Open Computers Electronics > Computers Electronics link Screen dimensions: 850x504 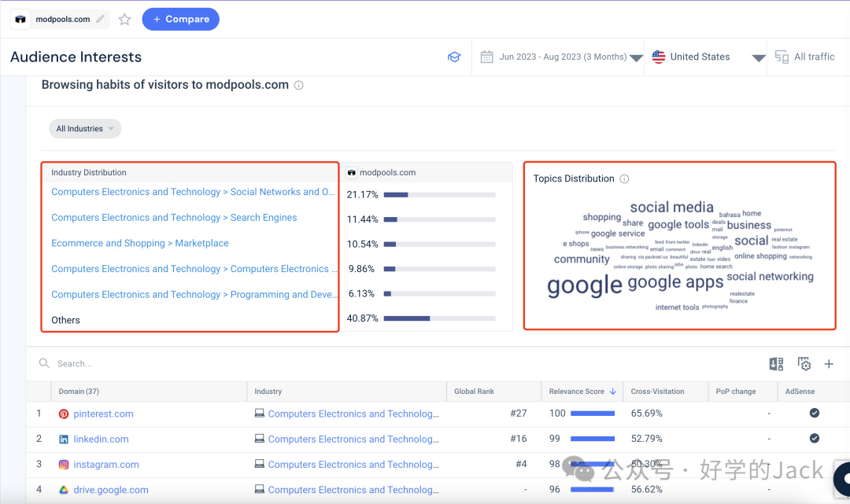pos(194,268)
